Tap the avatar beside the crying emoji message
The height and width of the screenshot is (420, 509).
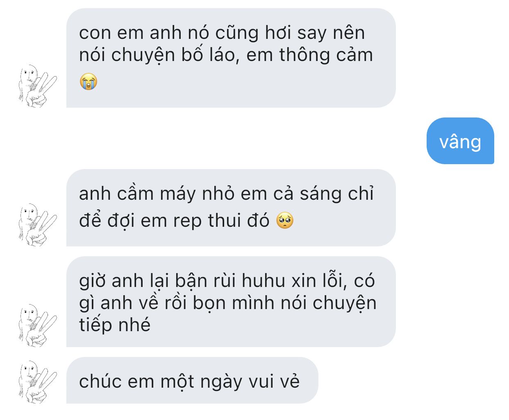click(37, 86)
